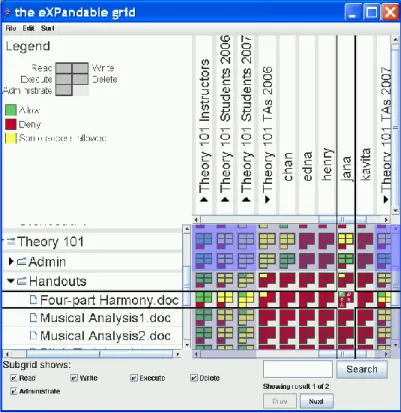Select the jana column header

click(x=346, y=168)
